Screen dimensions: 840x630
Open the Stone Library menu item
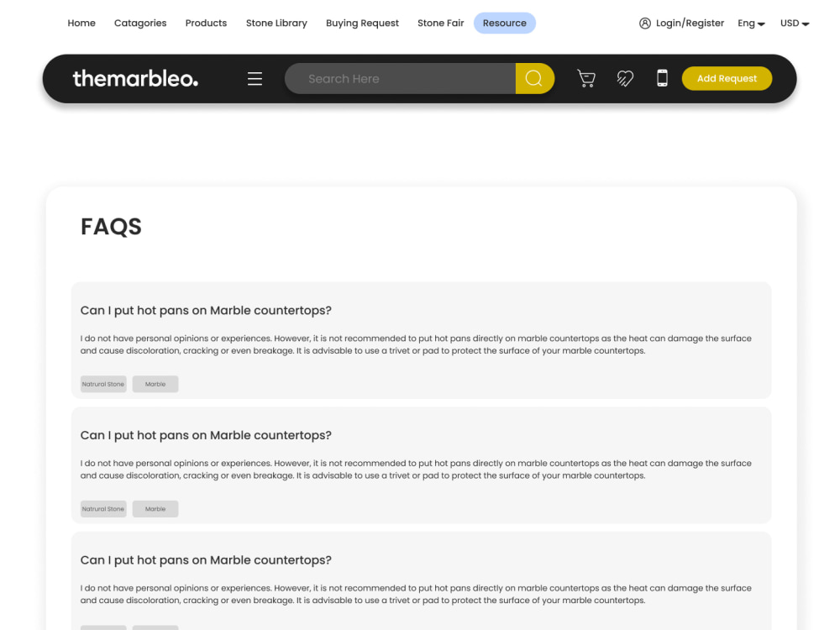[x=276, y=23]
